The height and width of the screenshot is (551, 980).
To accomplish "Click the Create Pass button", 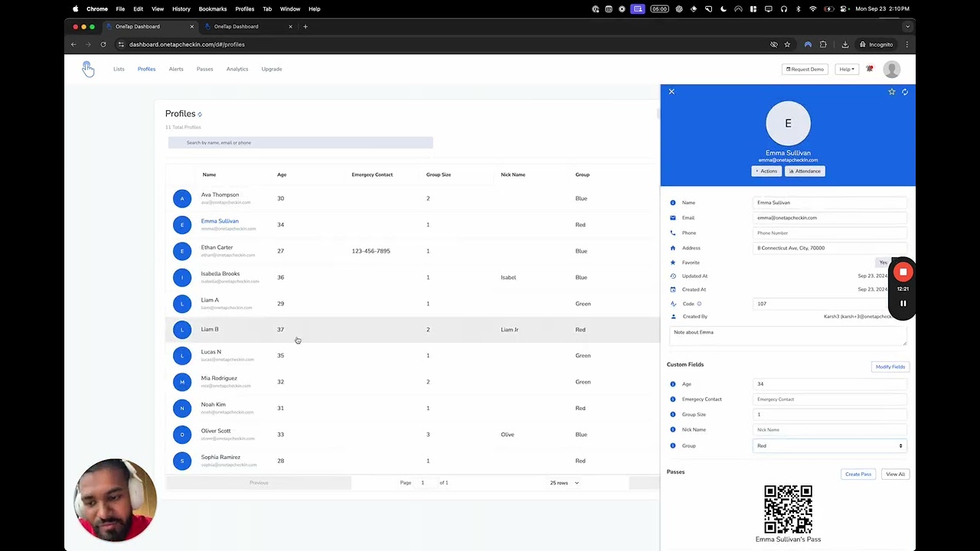I will [x=858, y=474].
